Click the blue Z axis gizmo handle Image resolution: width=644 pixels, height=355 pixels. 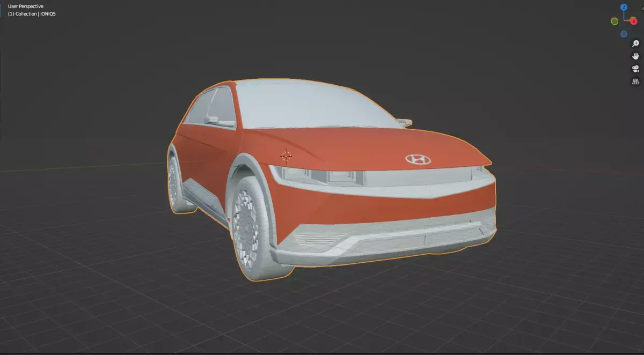624,7
